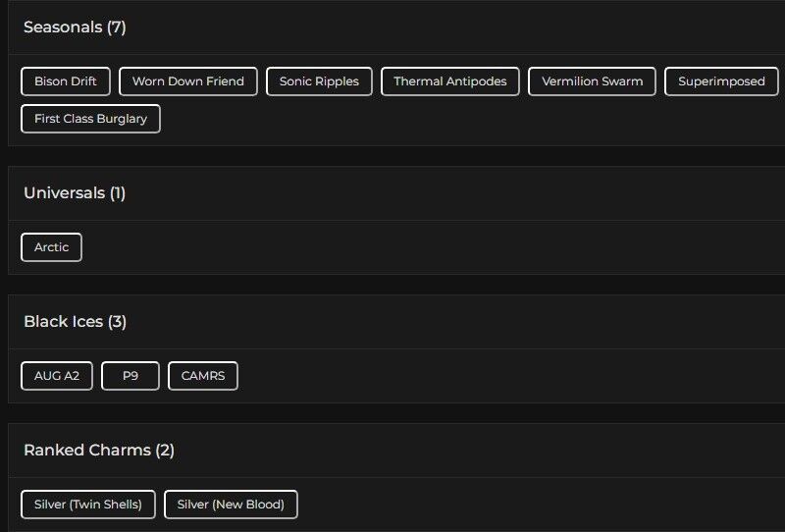Click the (3) count beside Black Ices

117,322
